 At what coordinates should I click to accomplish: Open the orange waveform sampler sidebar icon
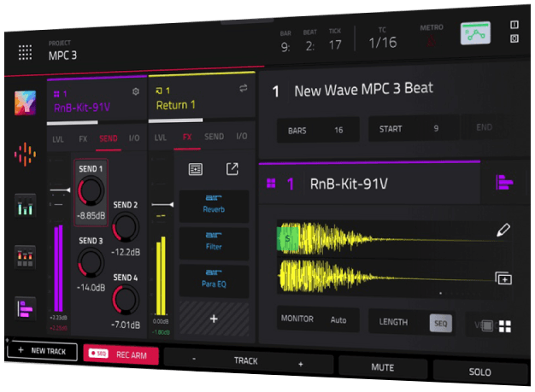tap(25, 155)
